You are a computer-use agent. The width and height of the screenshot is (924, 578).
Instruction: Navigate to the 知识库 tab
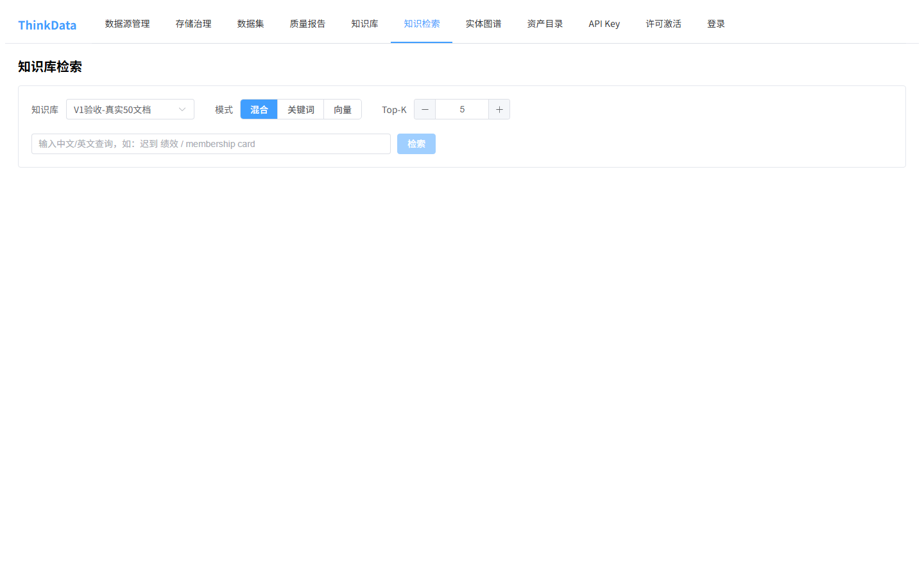coord(364,24)
